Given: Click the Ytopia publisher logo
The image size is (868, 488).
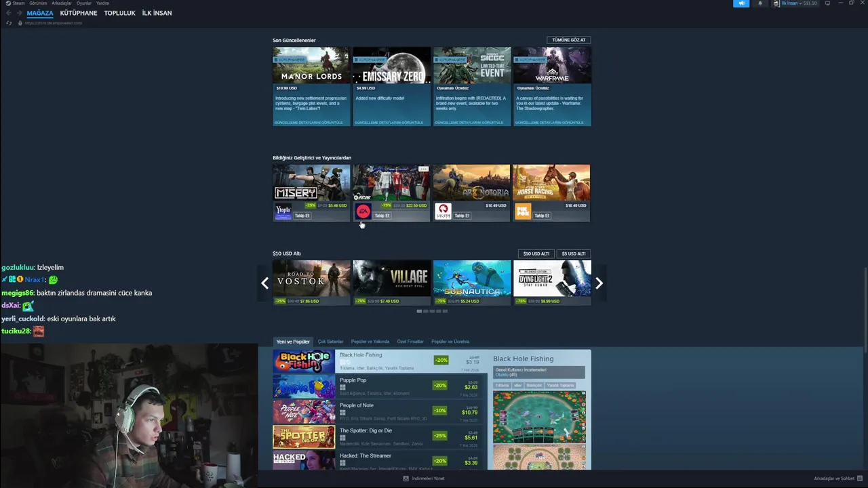Looking at the screenshot, I should tap(283, 212).
